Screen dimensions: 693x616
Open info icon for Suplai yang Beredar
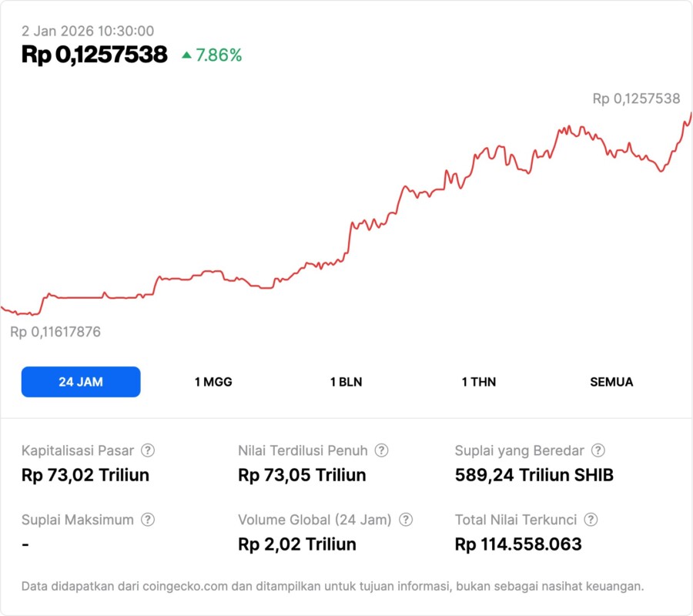[x=598, y=450]
